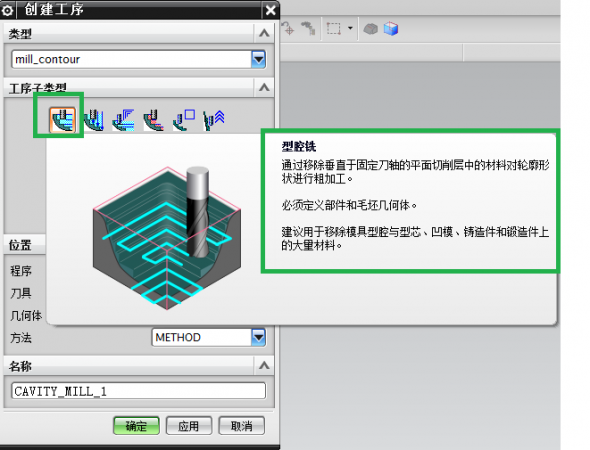Open the rectangle selection dropdown arrow

pyautogui.click(x=350, y=28)
